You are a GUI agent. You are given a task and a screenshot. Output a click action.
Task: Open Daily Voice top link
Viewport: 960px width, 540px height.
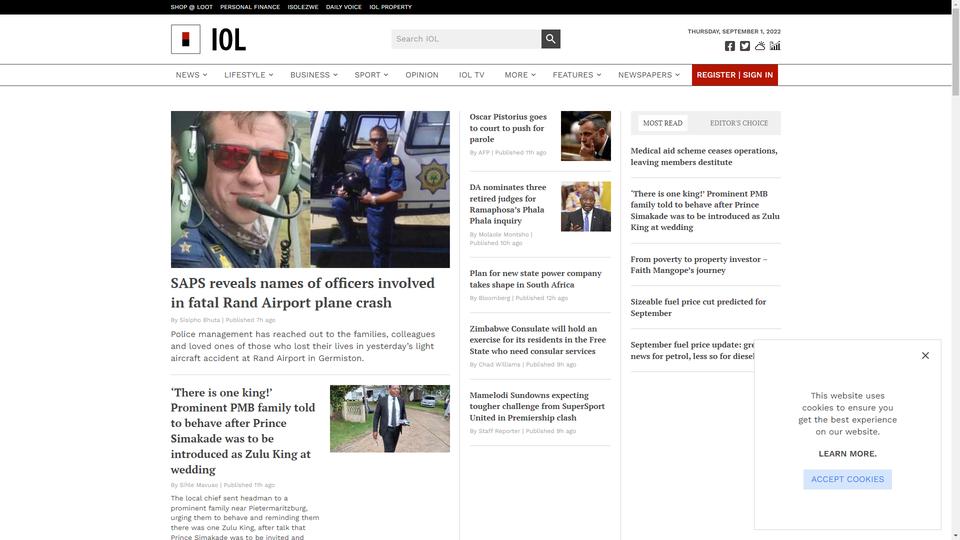tap(343, 7)
